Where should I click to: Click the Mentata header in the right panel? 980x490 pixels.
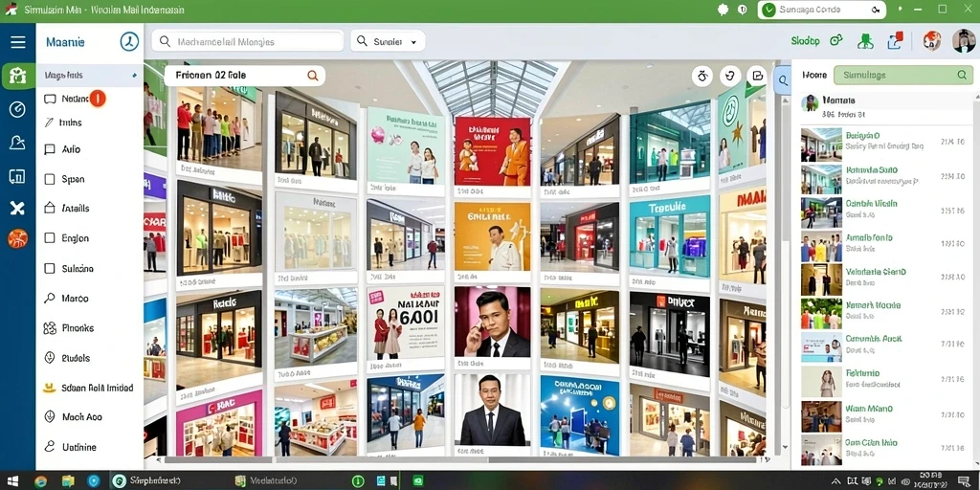click(886, 106)
